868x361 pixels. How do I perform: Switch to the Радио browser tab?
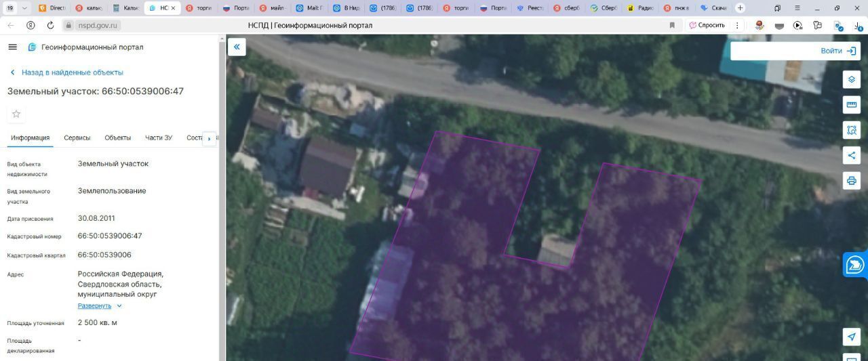click(x=641, y=8)
